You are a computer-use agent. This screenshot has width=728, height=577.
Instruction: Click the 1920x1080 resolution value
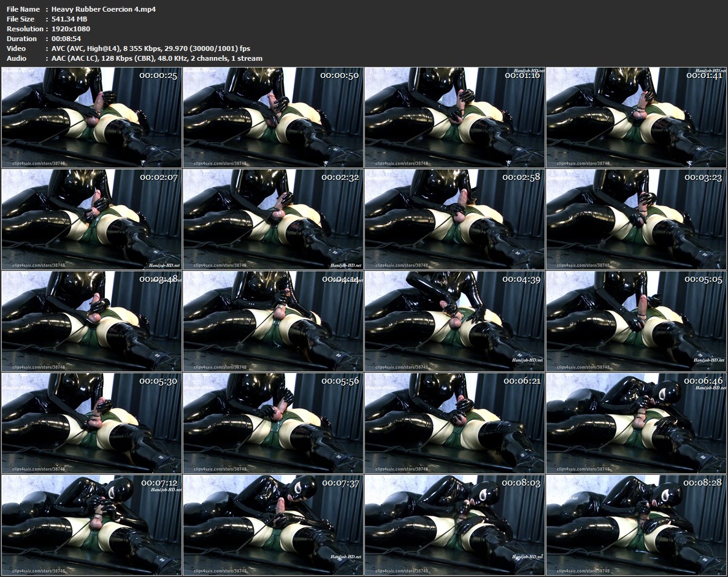coord(71,29)
